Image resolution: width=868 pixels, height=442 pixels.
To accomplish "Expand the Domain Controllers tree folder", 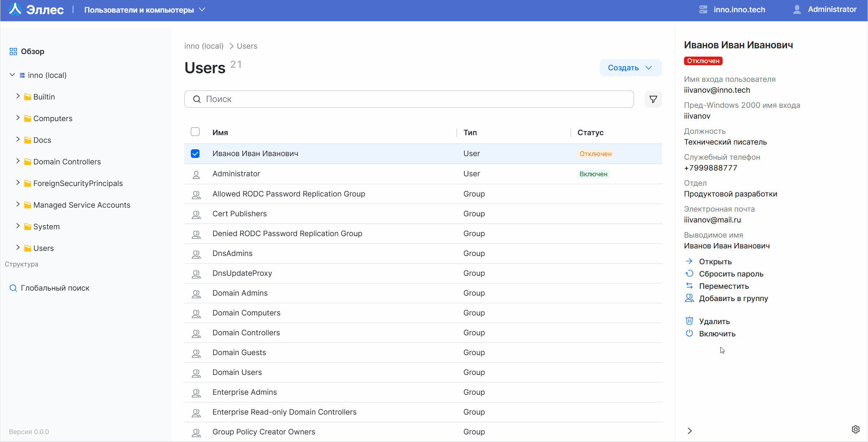I will click(18, 161).
